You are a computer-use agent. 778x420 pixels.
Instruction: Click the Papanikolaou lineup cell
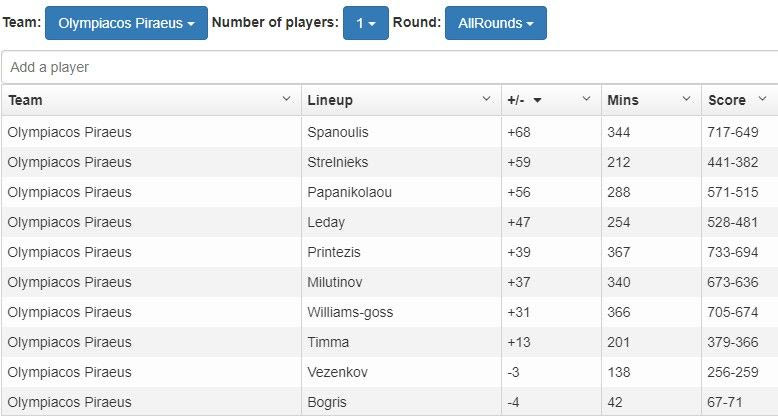[347, 192]
